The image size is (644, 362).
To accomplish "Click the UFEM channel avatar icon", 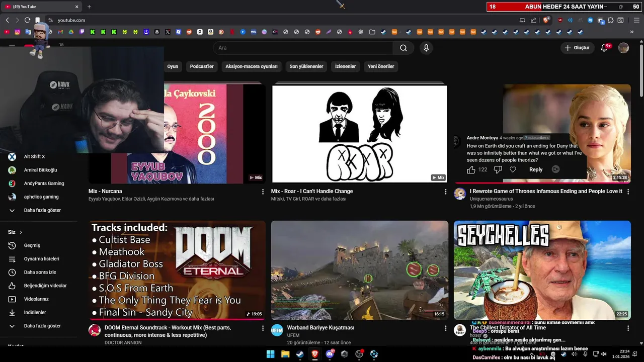I will coord(277,330).
